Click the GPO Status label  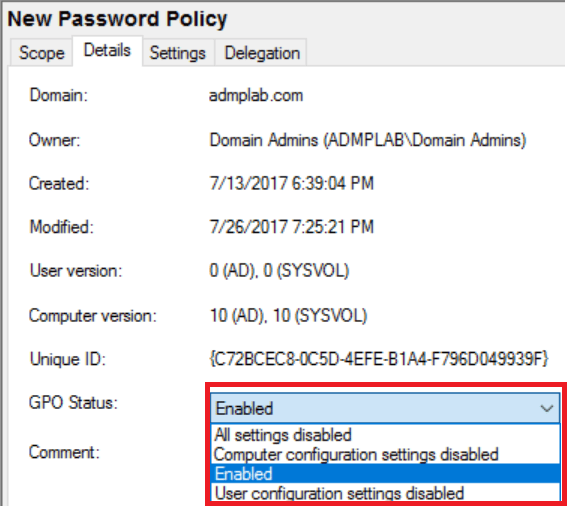pos(73,403)
